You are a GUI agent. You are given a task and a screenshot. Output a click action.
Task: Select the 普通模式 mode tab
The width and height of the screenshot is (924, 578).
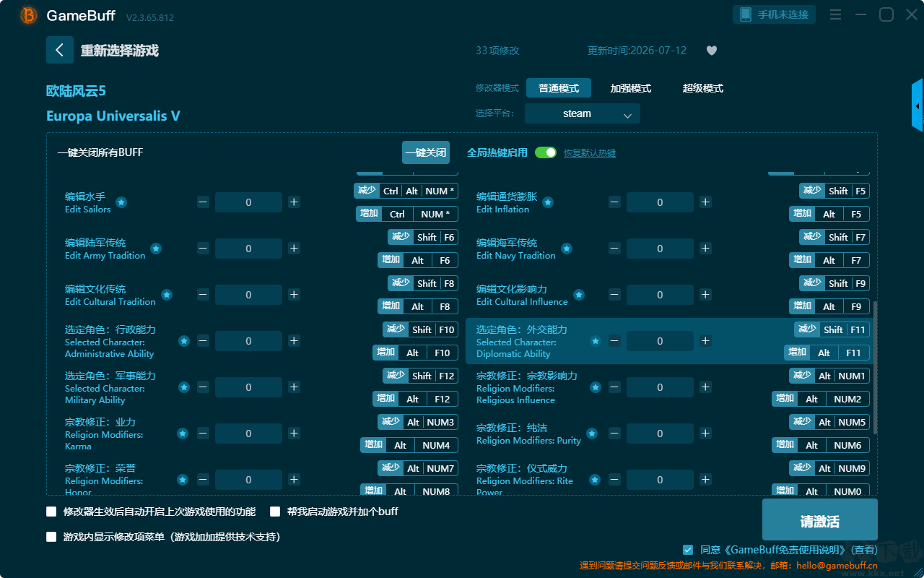coord(559,88)
